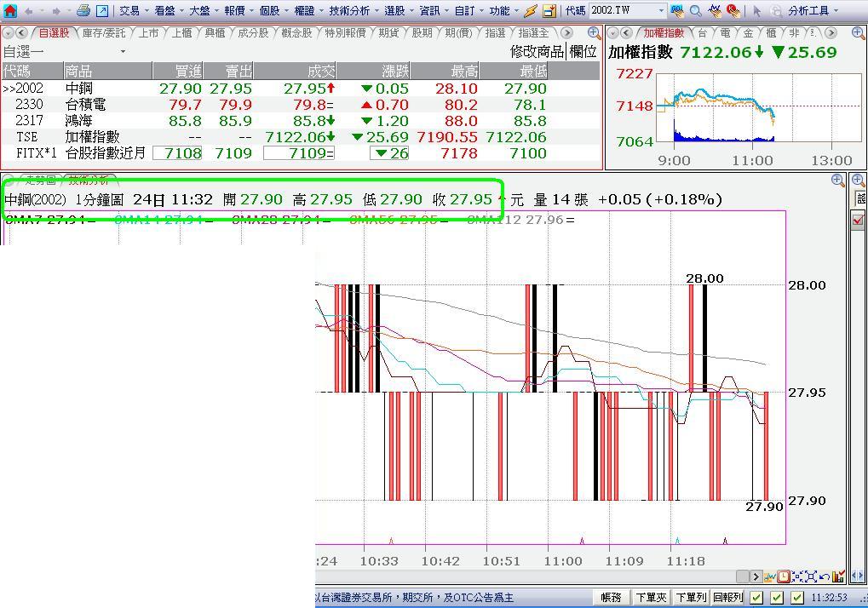Toggle the second green checkbox in status bar
The width and height of the screenshot is (868, 608).
coord(777,598)
